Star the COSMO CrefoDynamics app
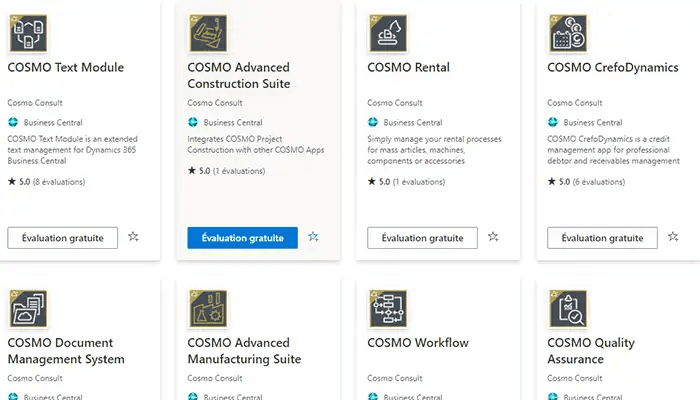Image resolution: width=700 pixels, height=400 pixels. [x=673, y=237]
